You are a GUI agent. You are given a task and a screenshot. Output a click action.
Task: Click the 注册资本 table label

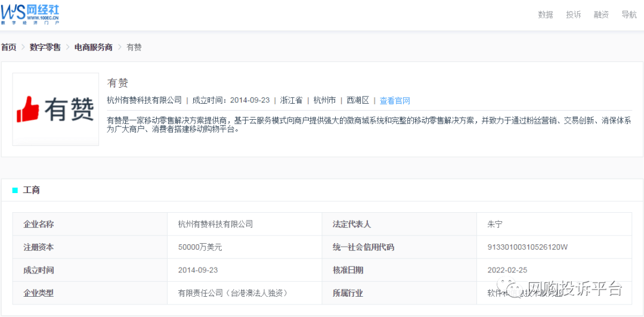pos(39,247)
